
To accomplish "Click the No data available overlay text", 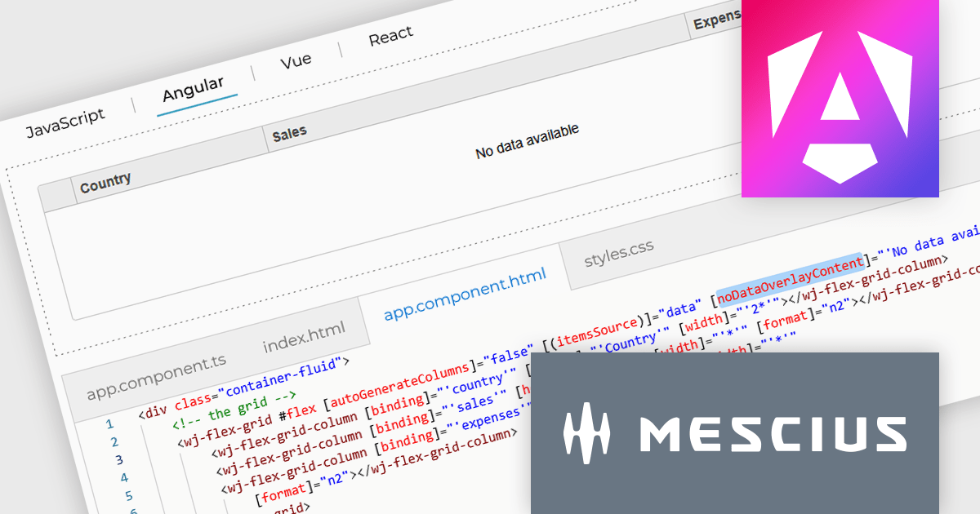I will pyautogui.click(x=527, y=140).
